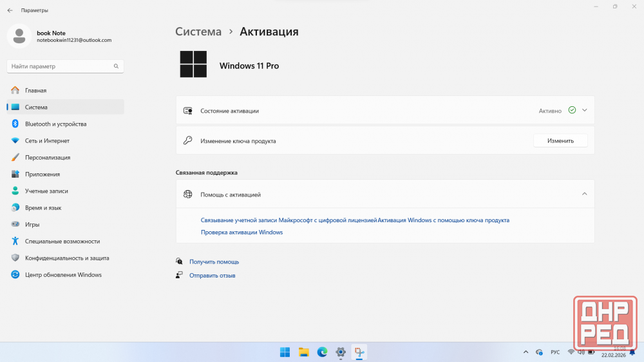Open the Проверка активации Windows link
Viewport: 644px width, 362px height.
(x=241, y=232)
